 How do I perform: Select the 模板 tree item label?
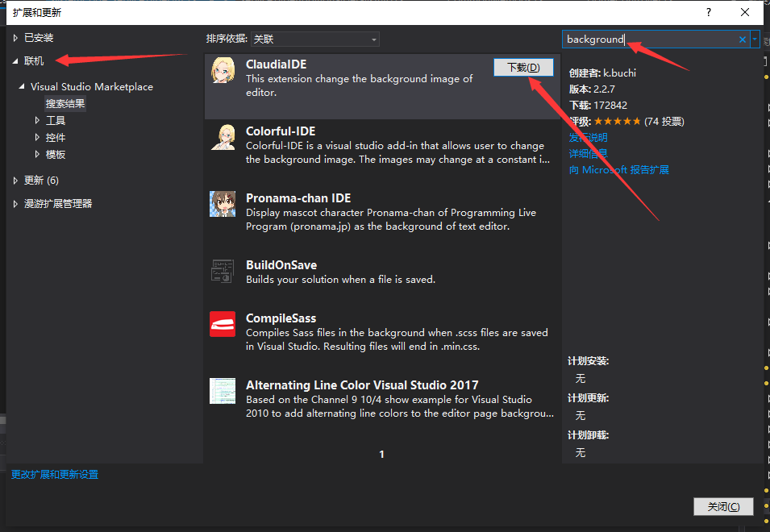(56, 154)
